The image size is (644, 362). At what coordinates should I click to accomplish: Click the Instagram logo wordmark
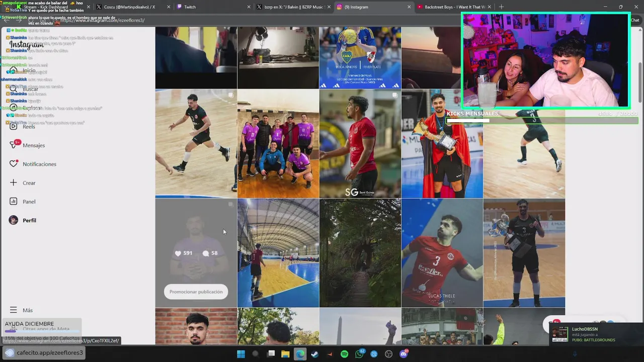click(x=27, y=45)
